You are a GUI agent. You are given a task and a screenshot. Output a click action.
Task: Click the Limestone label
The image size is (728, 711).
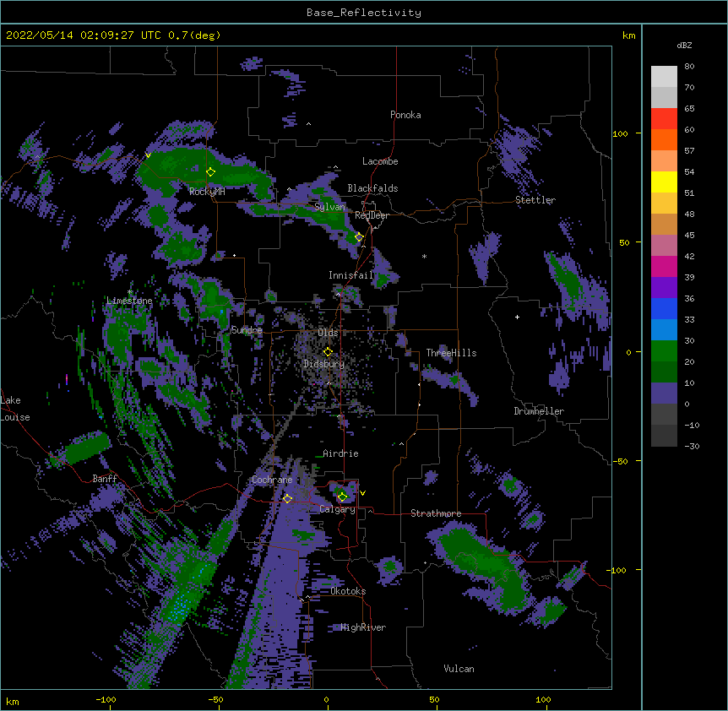[x=129, y=301]
